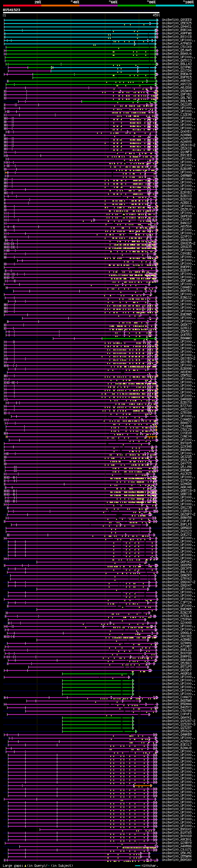The image size is (197, 868).
Task: Click the 459 end position marker
Action: [x=155, y=15]
